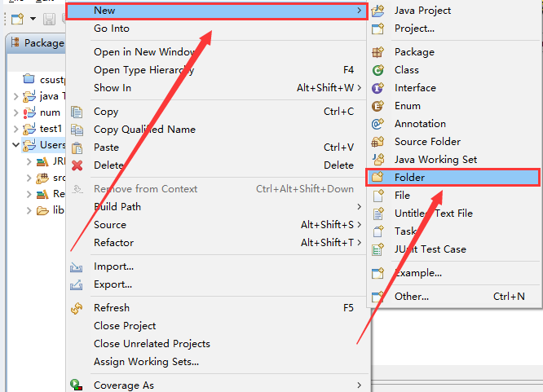The height and width of the screenshot is (392, 543).
Task: Click the Java Project icon in submenu
Action: [377, 11]
